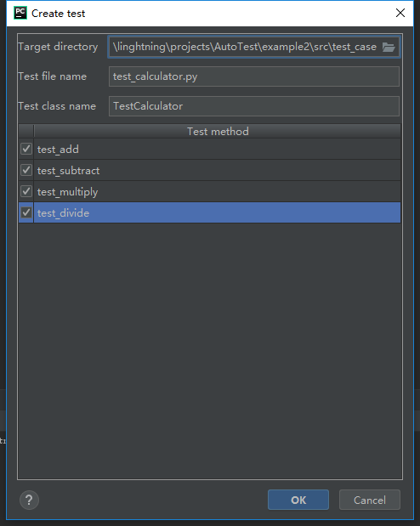
Task: Click the empty checkbox column header cell
Action: pos(26,131)
